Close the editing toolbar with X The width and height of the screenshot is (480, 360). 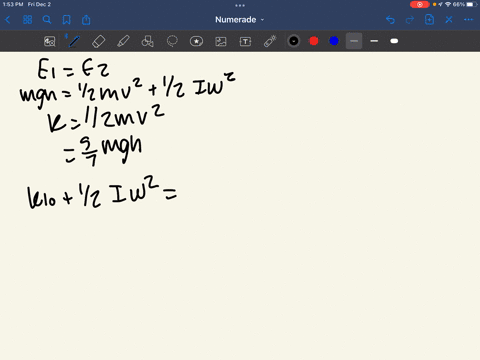[x=449, y=20]
